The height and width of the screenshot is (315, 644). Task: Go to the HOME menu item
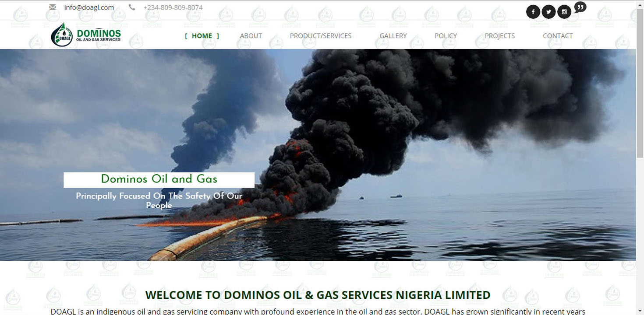(202, 36)
